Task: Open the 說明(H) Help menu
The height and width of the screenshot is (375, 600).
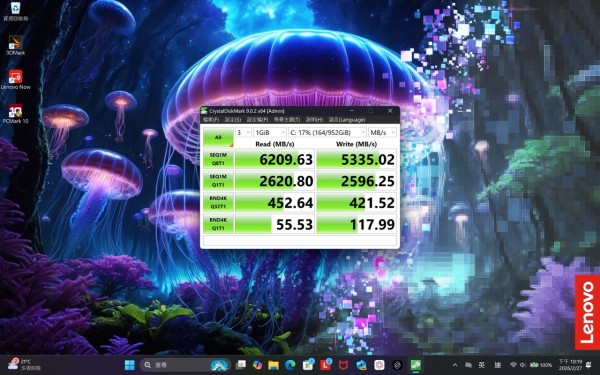Action: pos(314,120)
